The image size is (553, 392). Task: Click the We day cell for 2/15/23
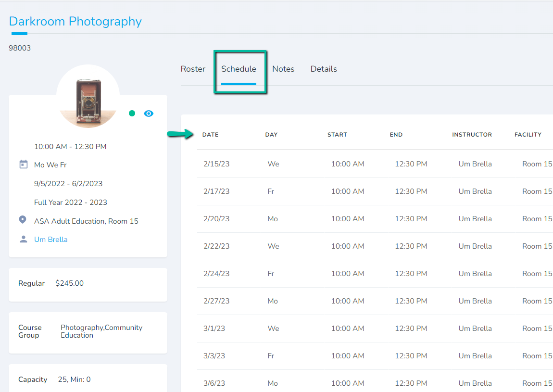tap(273, 164)
